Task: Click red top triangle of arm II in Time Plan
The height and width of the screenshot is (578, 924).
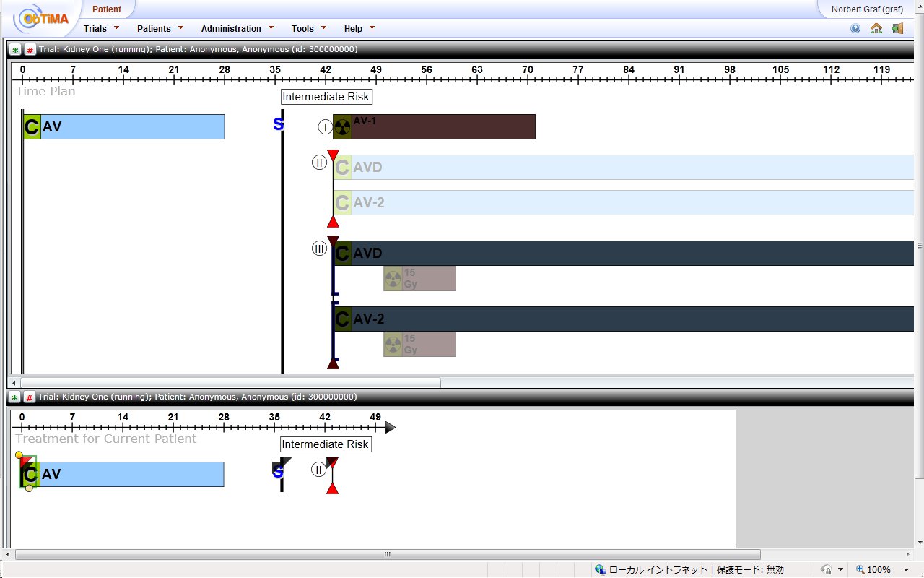Action: click(333, 155)
